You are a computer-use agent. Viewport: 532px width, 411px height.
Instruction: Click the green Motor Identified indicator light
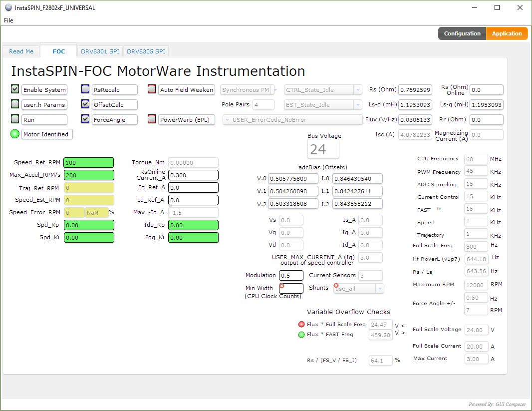coord(15,134)
